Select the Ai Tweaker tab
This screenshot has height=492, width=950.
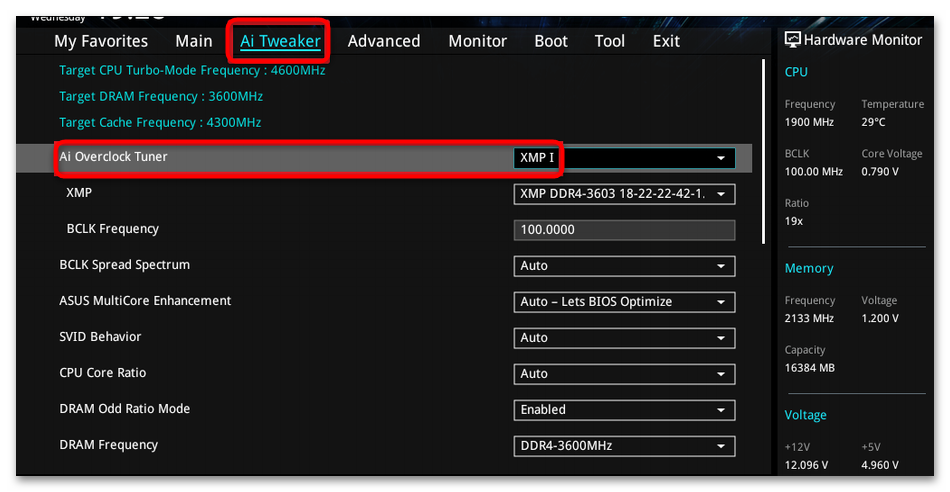coord(280,41)
